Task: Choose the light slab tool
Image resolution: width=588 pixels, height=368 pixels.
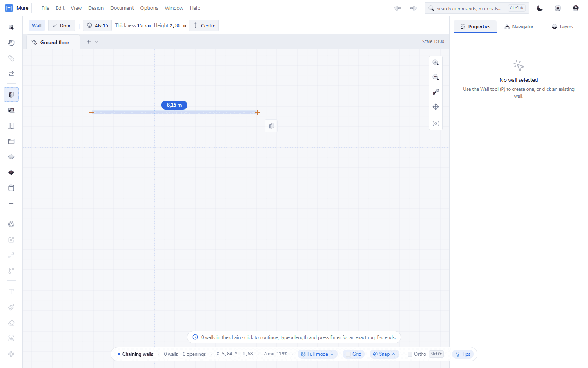Action: (x=11, y=157)
